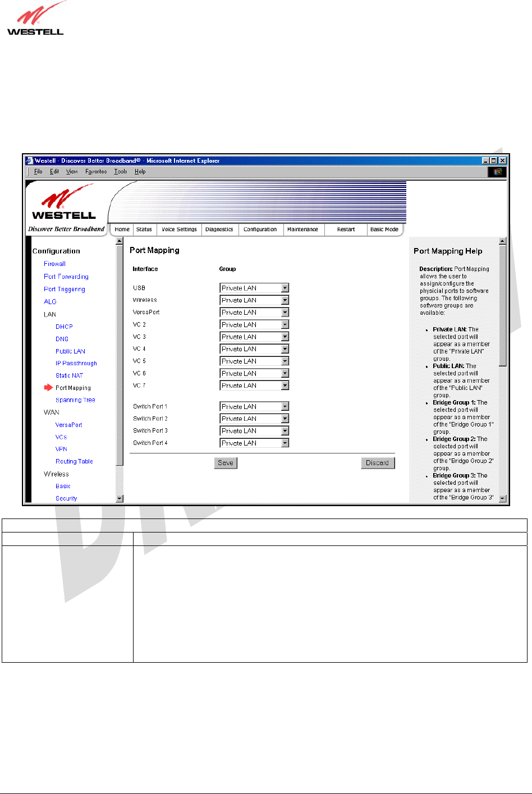The image size is (532, 794).
Task: Click the sidebar scrollbar thumb
Action: [x=119, y=355]
